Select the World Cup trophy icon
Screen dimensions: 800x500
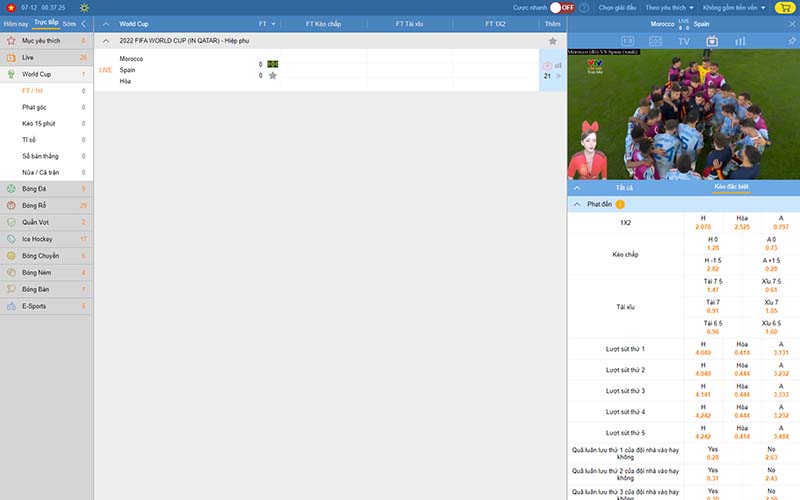tap(11, 74)
